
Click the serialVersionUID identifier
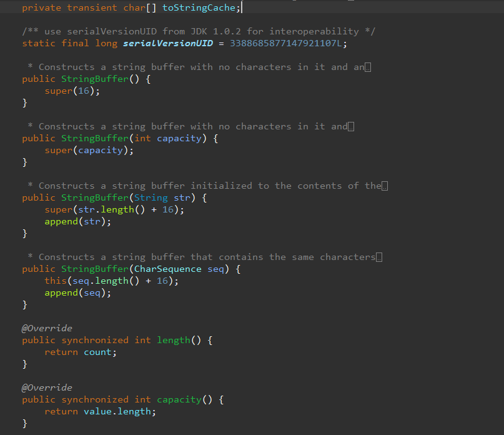168,43
